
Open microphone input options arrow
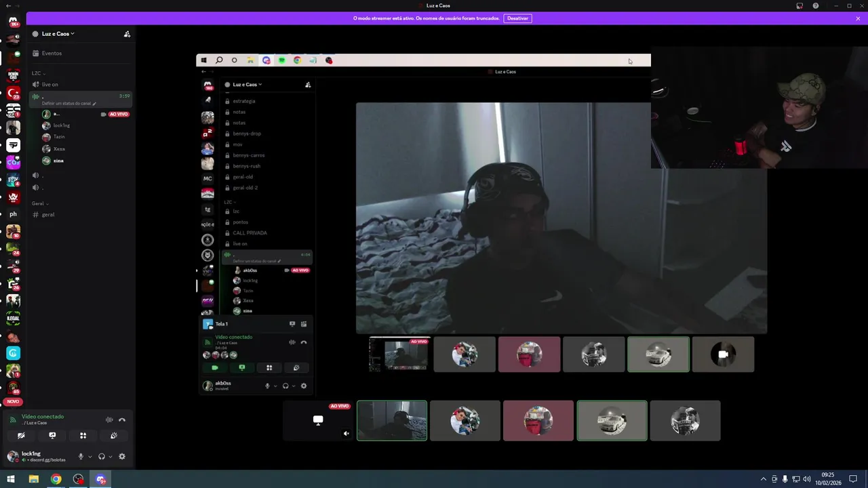[x=90, y=457]
